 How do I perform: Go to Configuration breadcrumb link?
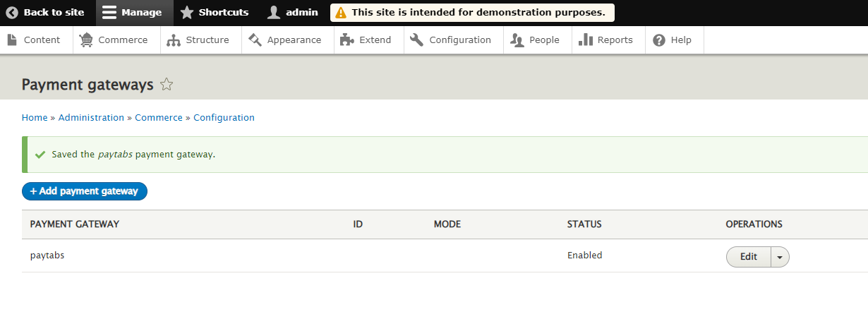pos(224,118)
